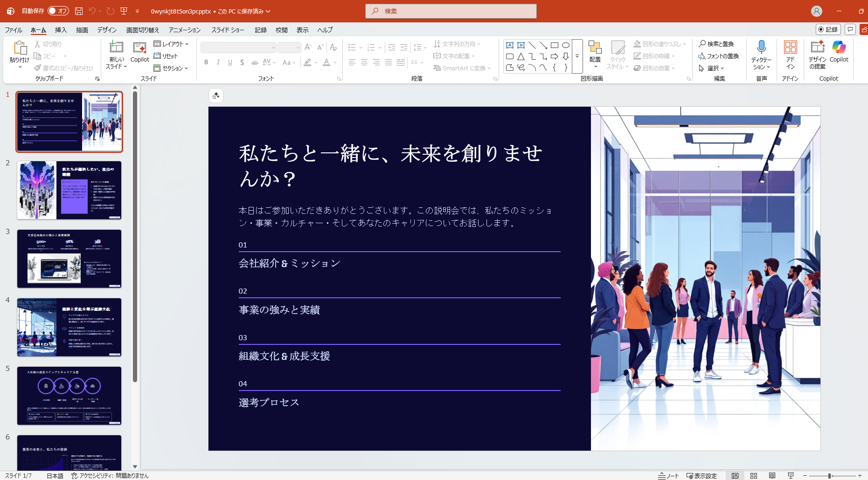Toggle Notes (ノート) pane in status bar

click(x=668, y=476)
